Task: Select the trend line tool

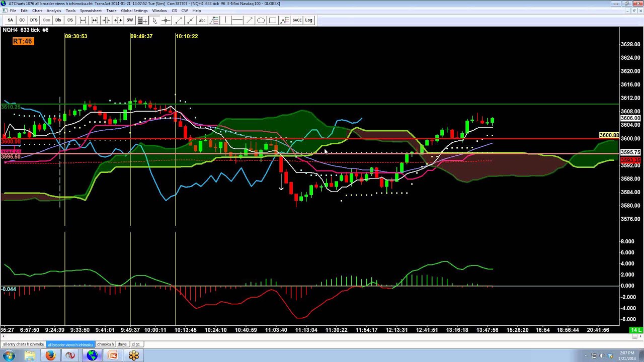Action: 179,20
